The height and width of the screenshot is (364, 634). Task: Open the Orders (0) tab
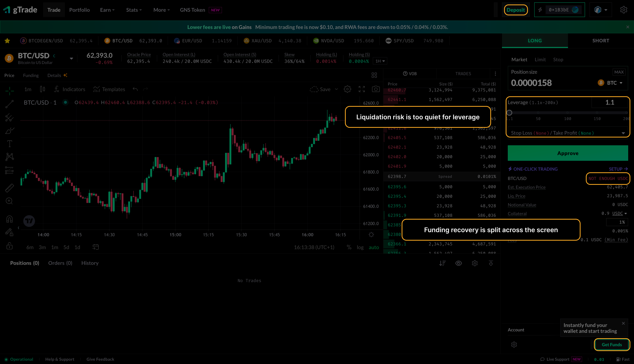pos(60,263)
